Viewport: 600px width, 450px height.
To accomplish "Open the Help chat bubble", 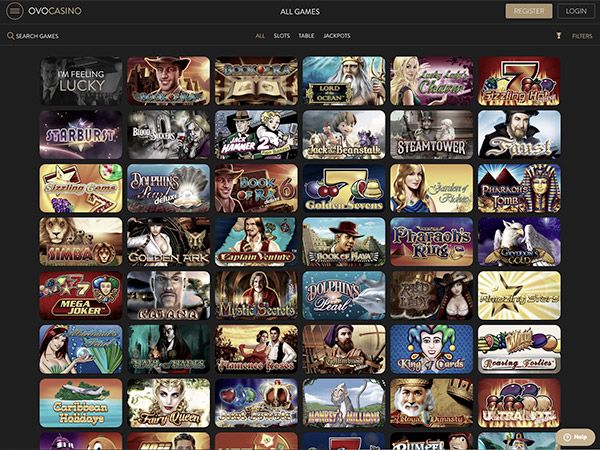I will point(575,437).
